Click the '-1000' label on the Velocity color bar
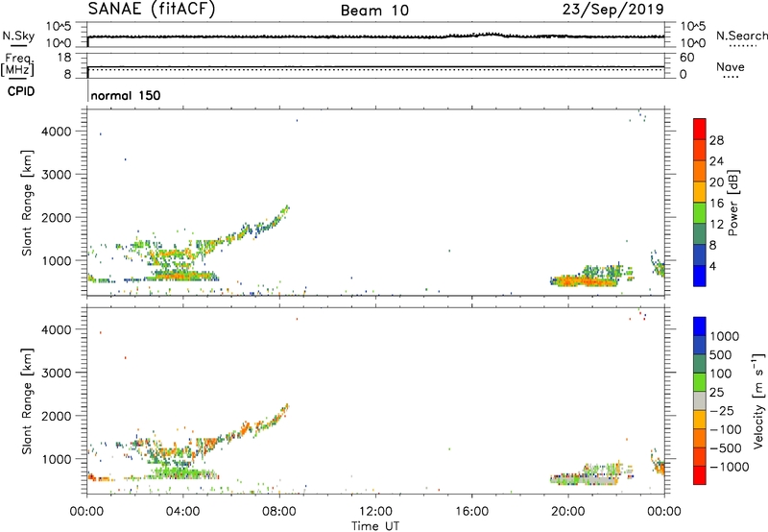The width and height of the screenshot is (768, 532). click(x=729, y=467)
